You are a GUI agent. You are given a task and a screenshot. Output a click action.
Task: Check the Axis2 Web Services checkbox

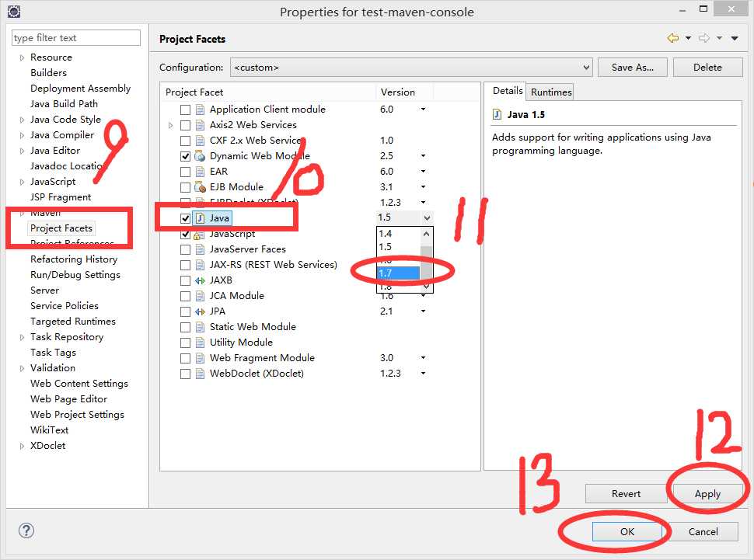[x=185, y=126]
